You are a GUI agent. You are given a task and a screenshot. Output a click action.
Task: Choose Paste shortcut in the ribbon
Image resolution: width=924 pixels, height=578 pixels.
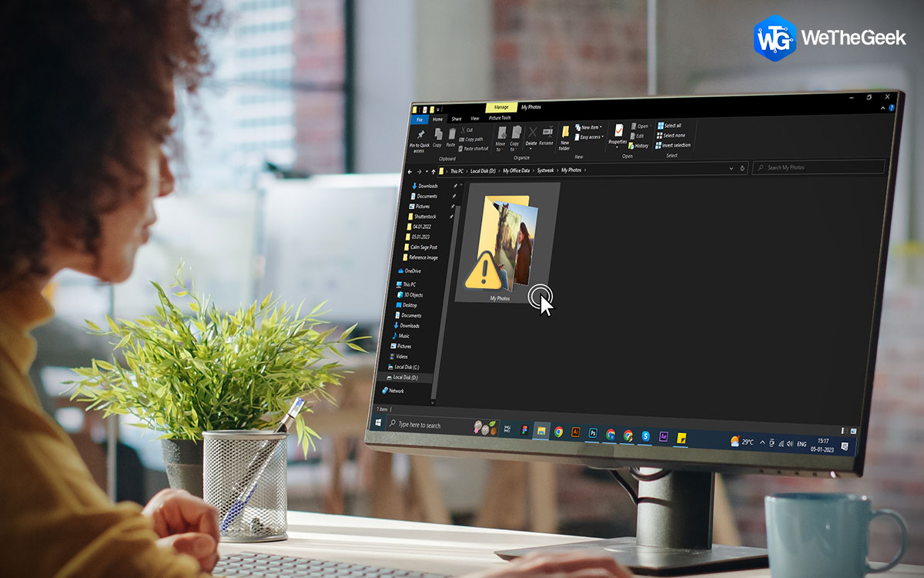point(474,149)
